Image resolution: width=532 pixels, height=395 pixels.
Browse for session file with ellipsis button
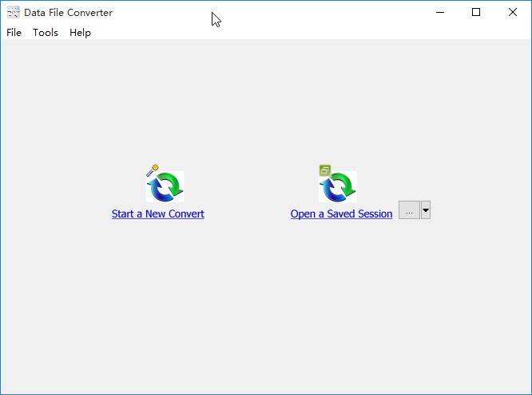click(x=409, y=210)
